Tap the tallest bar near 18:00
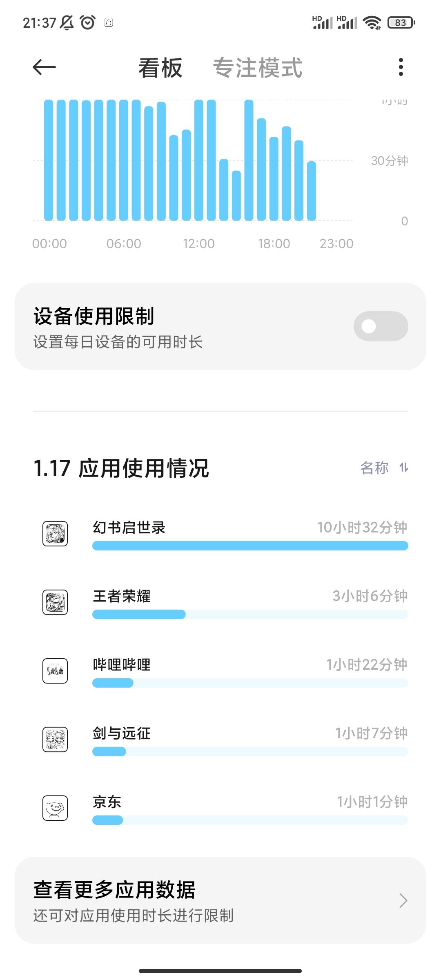Image resolution: width=441 pixels, height=980 pixels. pyautogui.click(x=249, y=160)
